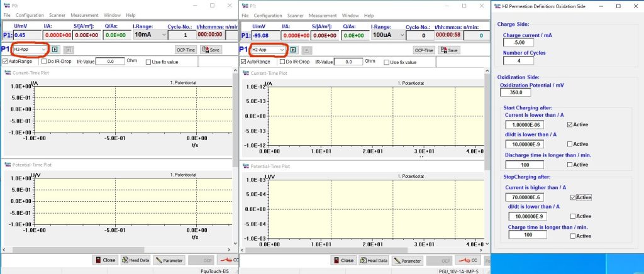The width and height of the screenshot is (644, 274).
Task: Enable Do IR-Drop in P1 window
Action: [x=282, y=62]
